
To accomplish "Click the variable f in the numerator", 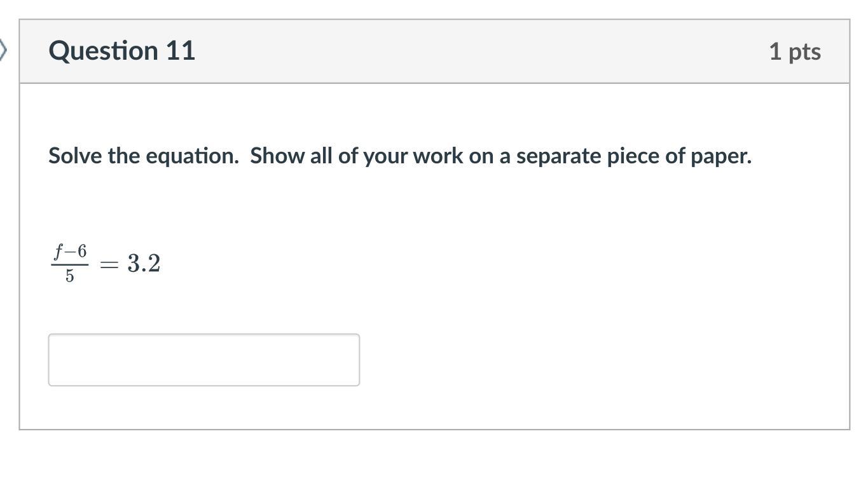I will 59,252.
